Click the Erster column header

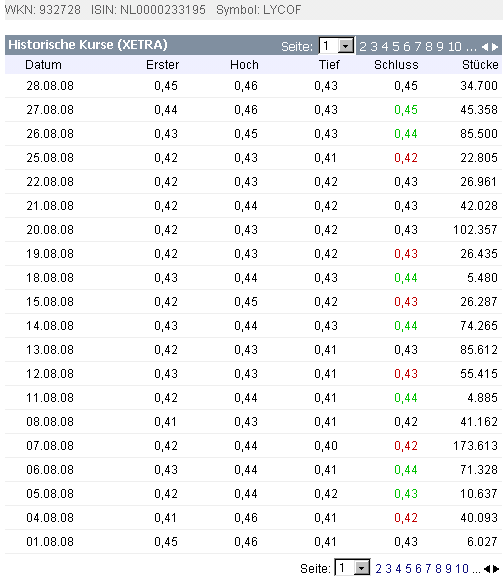pyautogui.click(x=162, y=65)
